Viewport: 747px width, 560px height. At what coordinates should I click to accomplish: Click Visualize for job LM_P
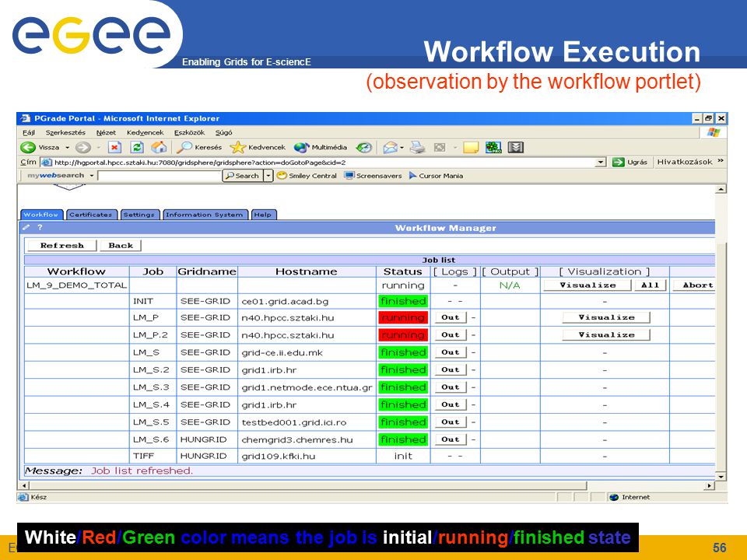[x=606, y=317]
